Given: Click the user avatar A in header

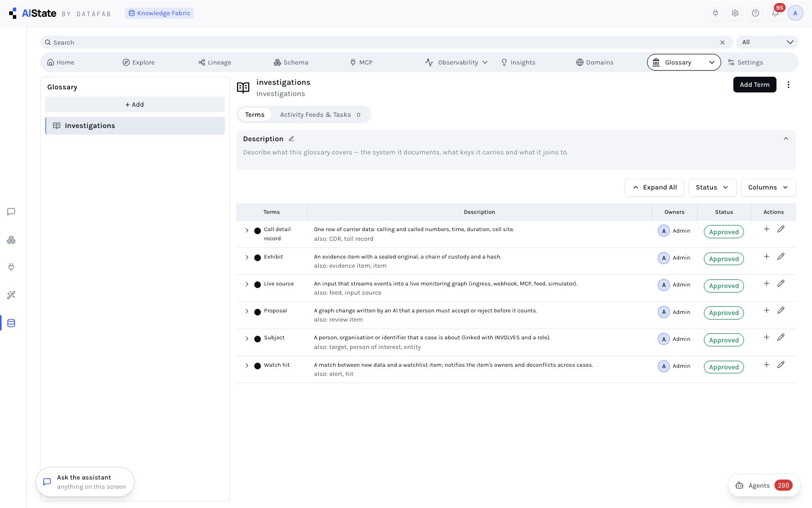Looking at the screenshot, I should click(795, 13).
